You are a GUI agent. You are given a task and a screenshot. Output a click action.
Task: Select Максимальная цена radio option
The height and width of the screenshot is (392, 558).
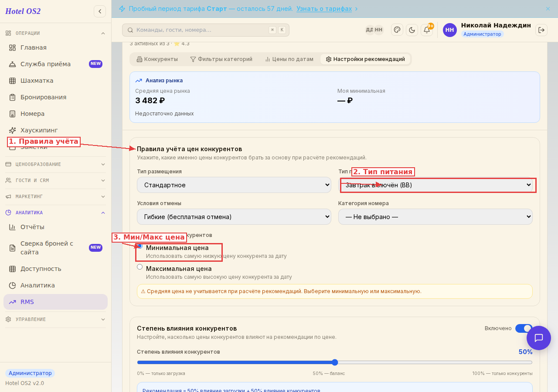139,267
